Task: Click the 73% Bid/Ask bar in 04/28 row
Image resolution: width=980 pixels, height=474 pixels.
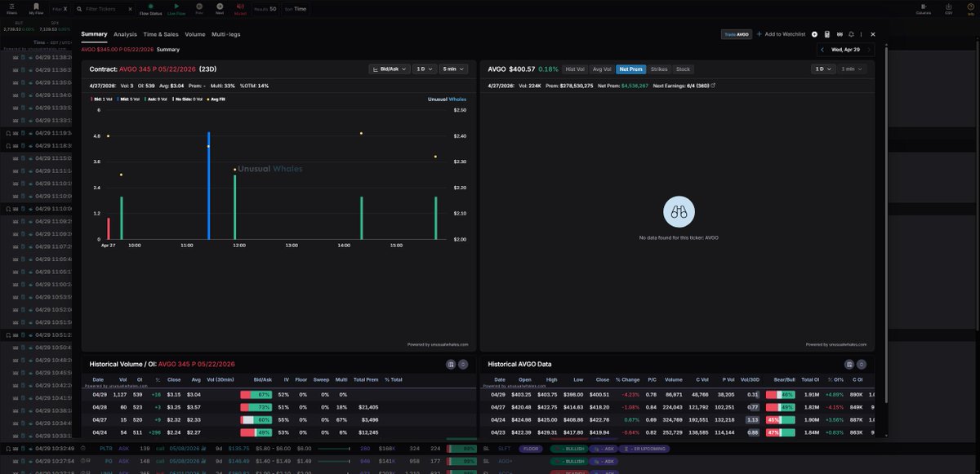Action: 256,406
